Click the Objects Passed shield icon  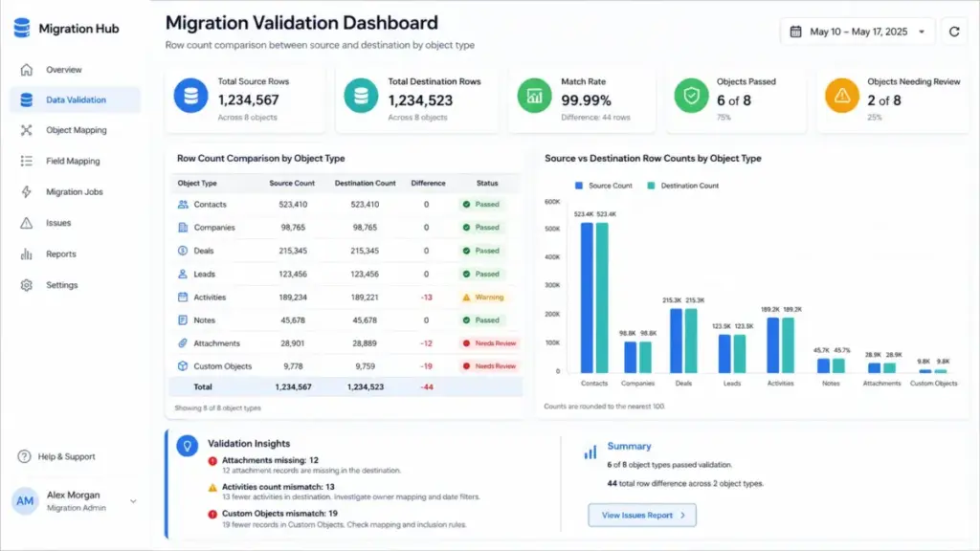tap(691, 96)
